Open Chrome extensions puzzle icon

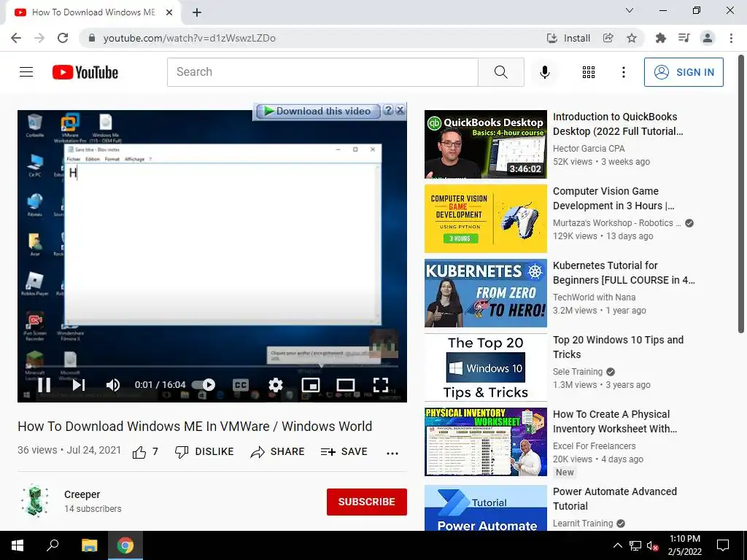[660, 38]
